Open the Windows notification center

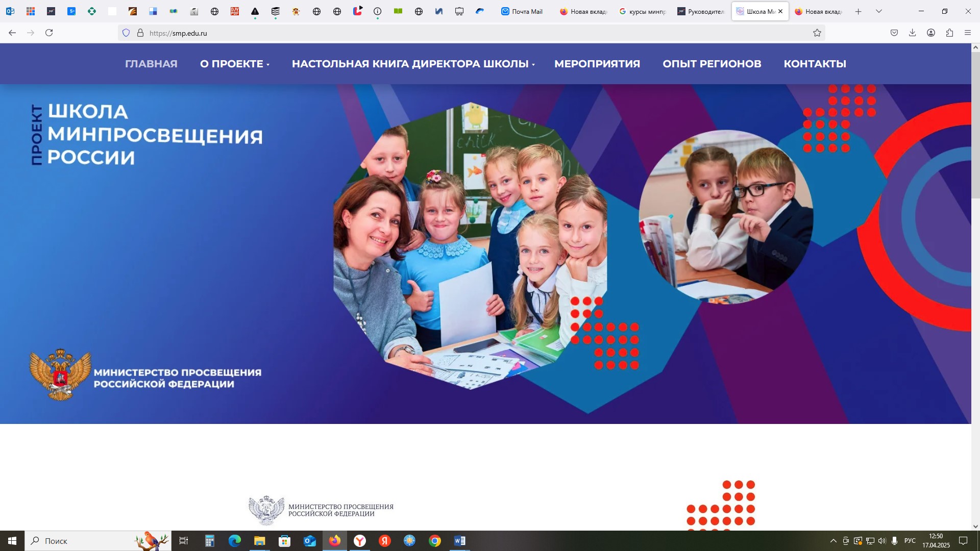coord(963,541)
